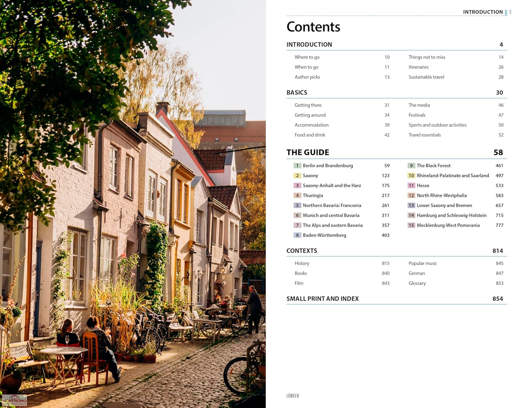
Task: Click chapter number 13 box
Action: click(x=411, y=205)
